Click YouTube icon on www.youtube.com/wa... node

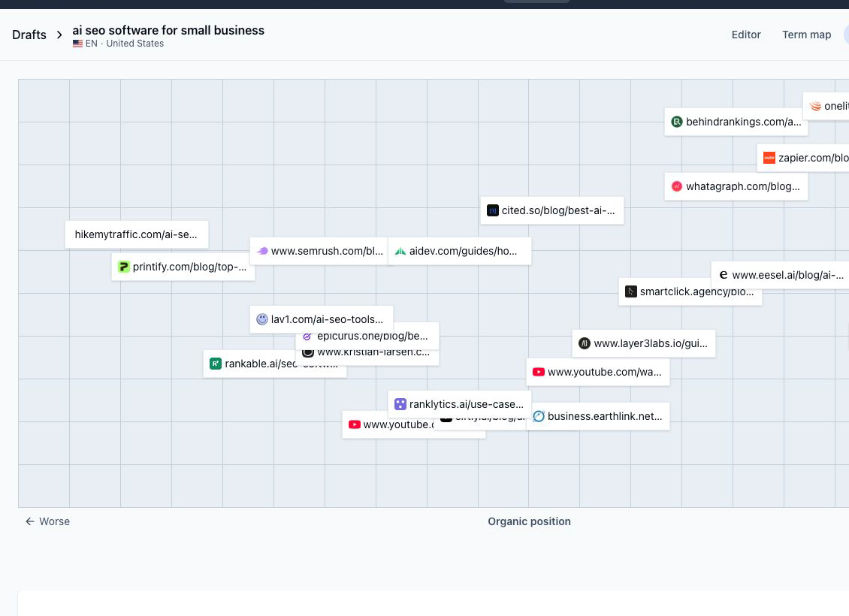(538, 372)
